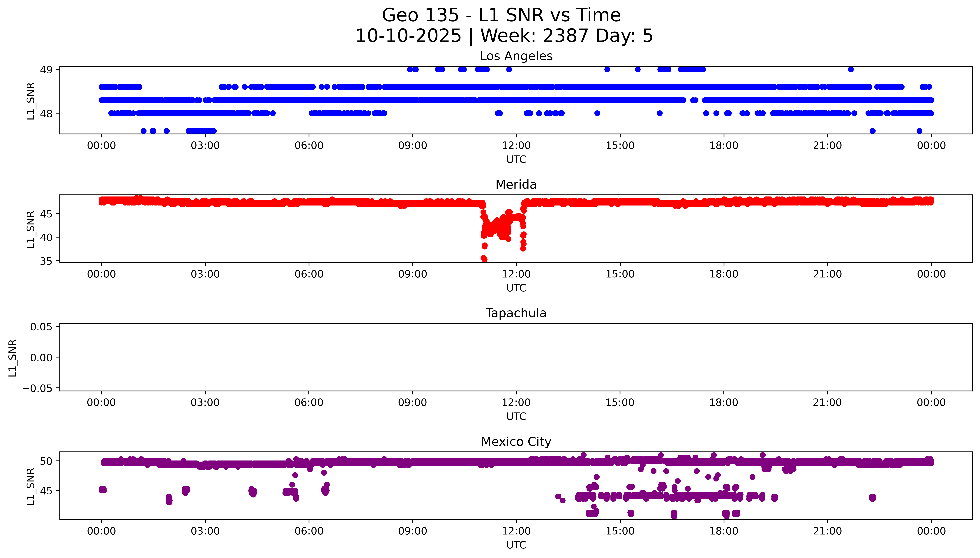Click the date line '10-10-2025 | Week: 2387 Day: 5'
The image size is (980, 558).
pos(504,36)
